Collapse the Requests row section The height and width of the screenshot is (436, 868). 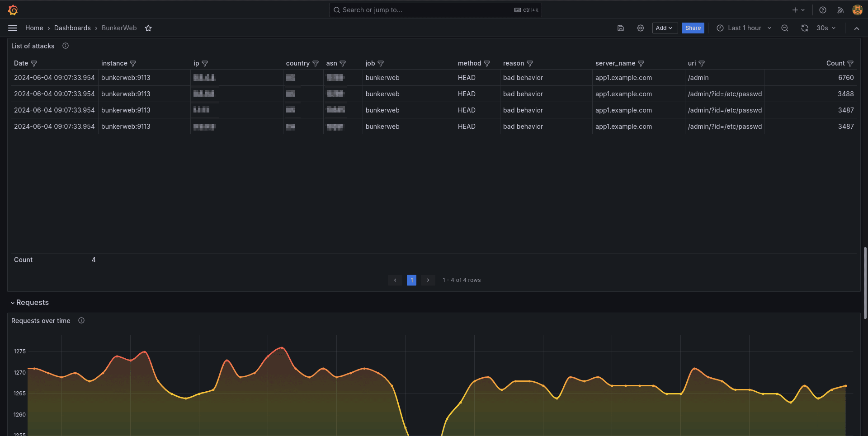[x=30, y=302]
